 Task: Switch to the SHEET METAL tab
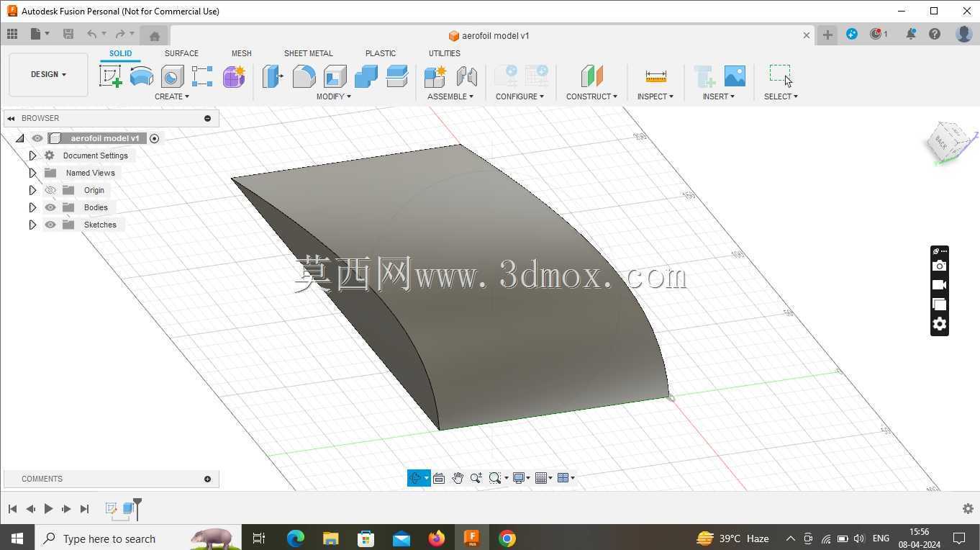308,53
